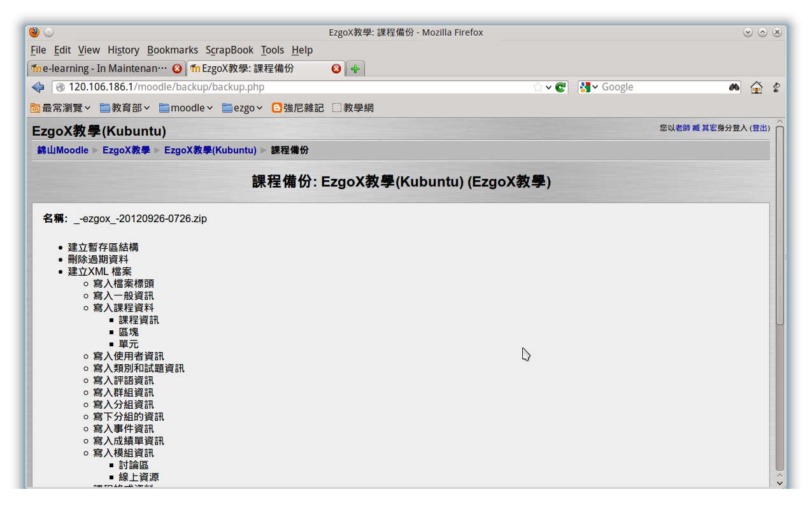Image resolution: width=812 pixels, height=515 pixels.
Task: Click the scrollbar down arrow
Action: point(780,483)
